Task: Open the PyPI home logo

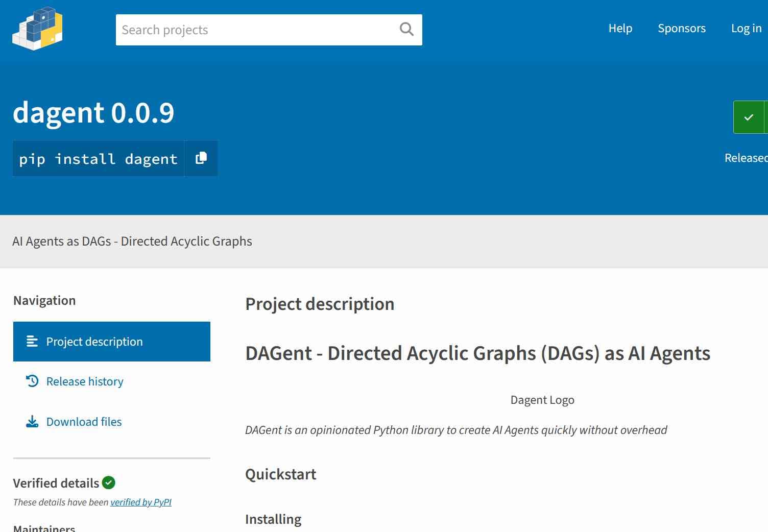Action: (x=37, y=29)
